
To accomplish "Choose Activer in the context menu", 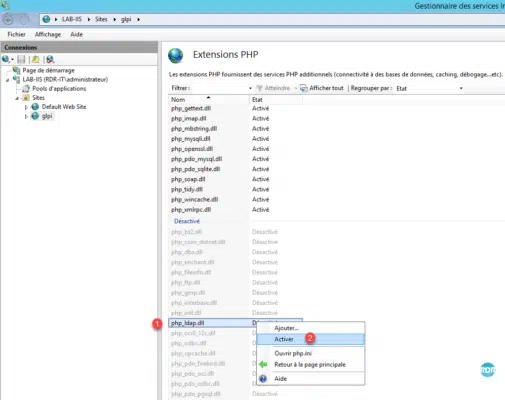I will click(311, 339).
